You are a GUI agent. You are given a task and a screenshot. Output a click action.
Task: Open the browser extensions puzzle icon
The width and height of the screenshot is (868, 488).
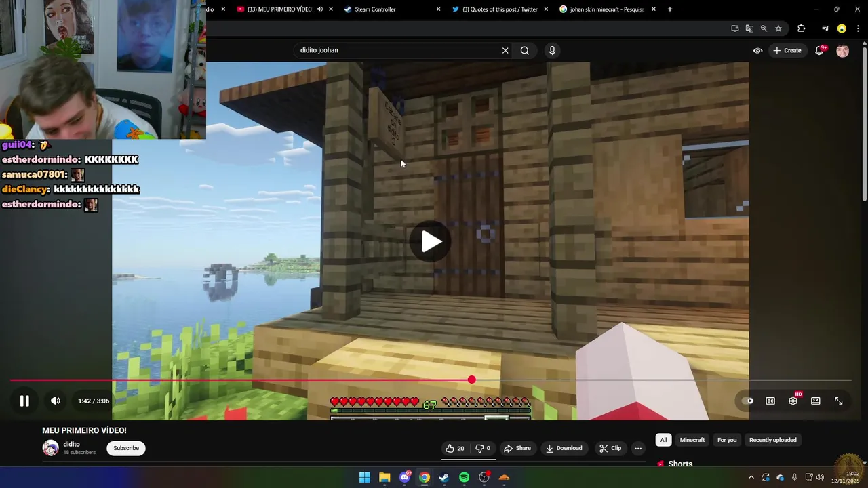(802, 28)
